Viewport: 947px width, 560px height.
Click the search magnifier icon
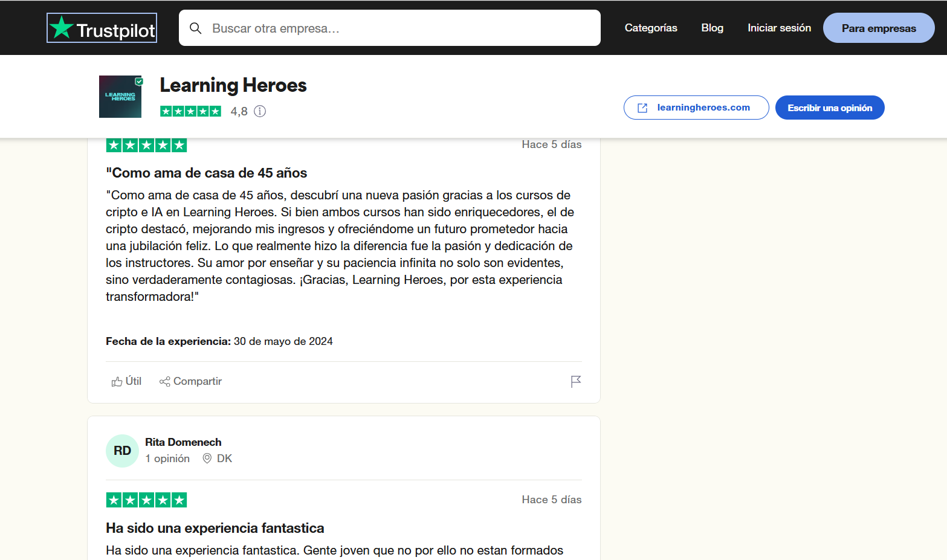[x=195, y=28]
